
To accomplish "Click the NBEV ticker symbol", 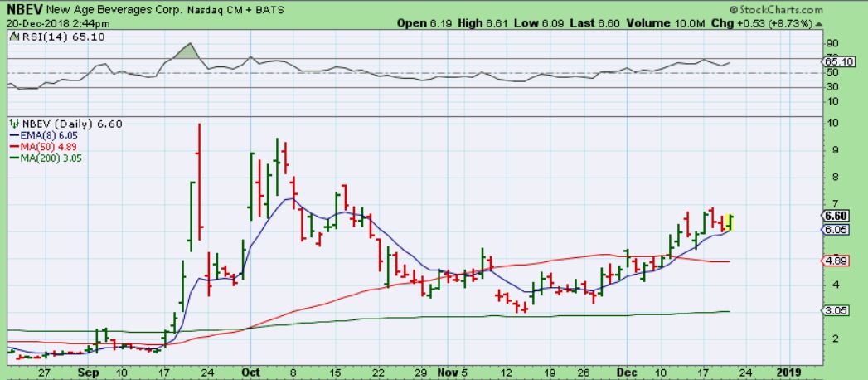I will tap(25, 10).
